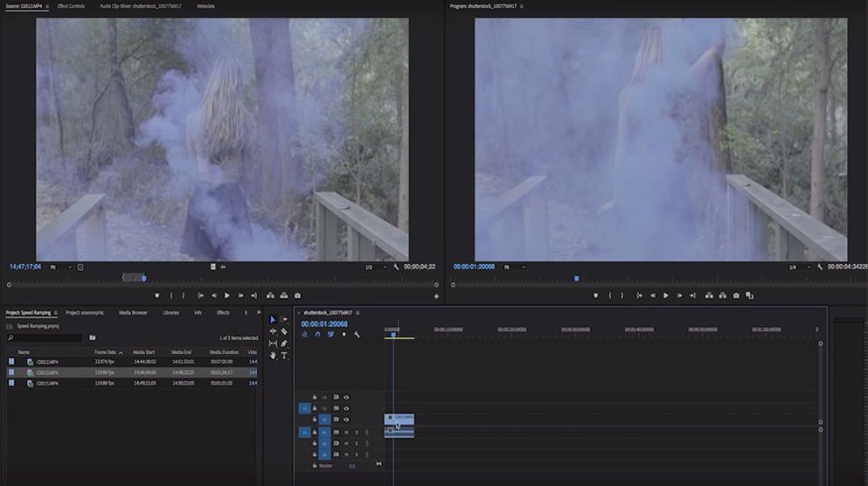Select the Ripple Edit tool
Screen dimensions: 868x486
click(x=273, y=331)
